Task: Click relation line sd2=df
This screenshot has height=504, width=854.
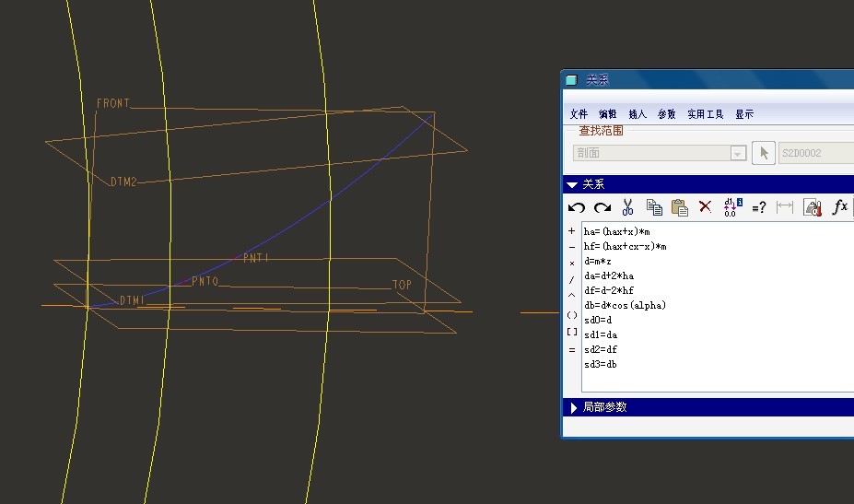Action: [601, 350]
